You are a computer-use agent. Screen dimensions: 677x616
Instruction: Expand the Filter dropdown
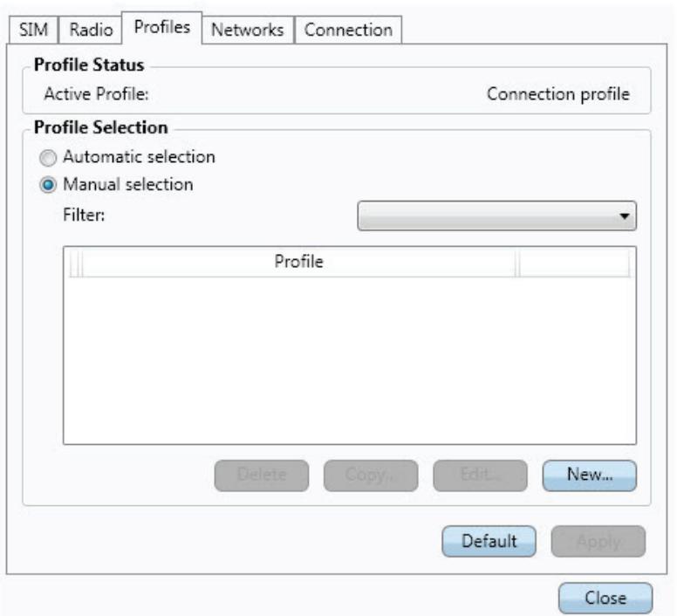tap(496, 216)
